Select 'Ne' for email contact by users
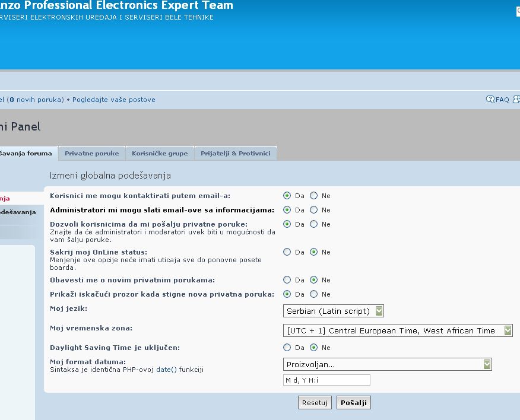 (314, 196)
